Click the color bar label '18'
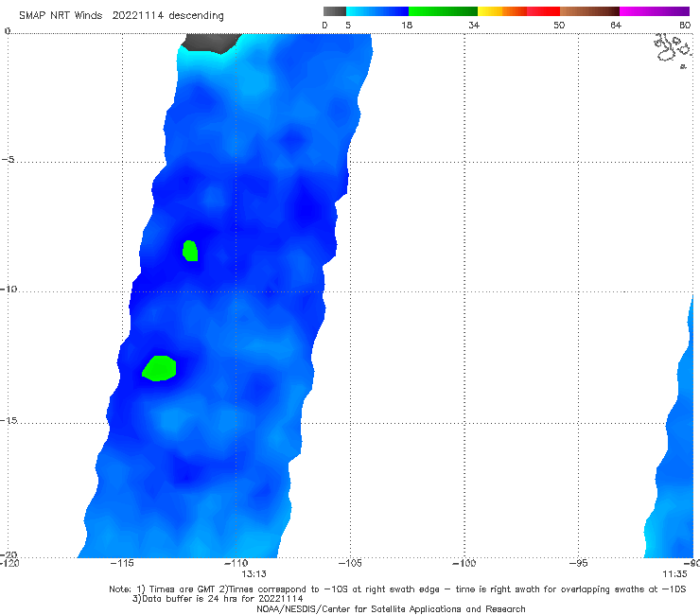 407,25
